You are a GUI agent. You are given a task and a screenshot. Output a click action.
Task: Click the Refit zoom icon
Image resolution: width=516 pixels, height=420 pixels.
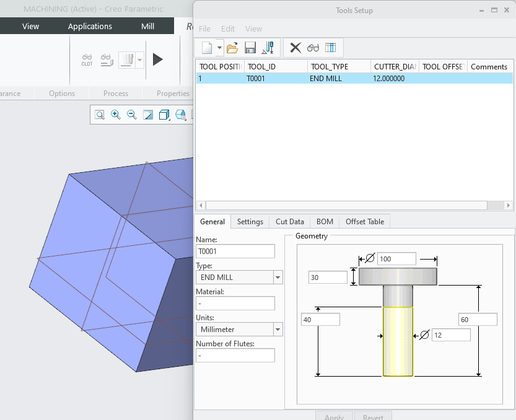click(x=99, y=115)
